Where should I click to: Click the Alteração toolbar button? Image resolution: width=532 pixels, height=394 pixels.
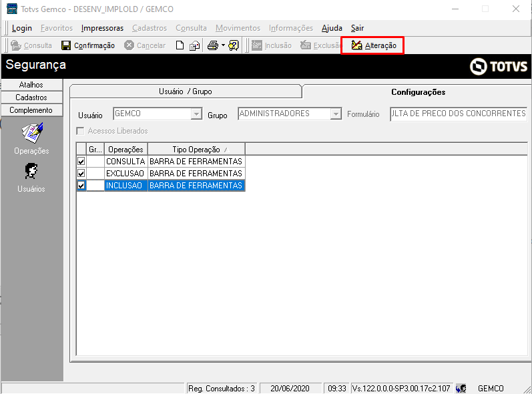(x=373, y=45)
